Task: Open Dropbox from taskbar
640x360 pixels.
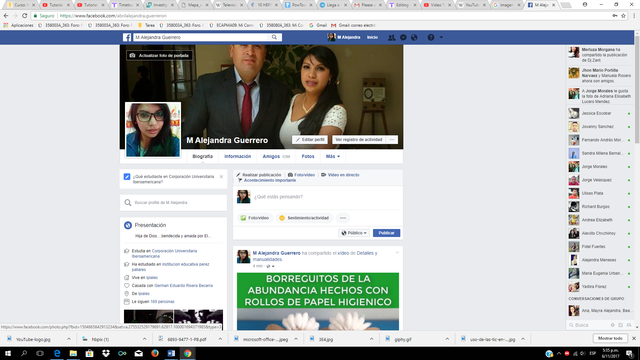Action: (x=106, y=353)
